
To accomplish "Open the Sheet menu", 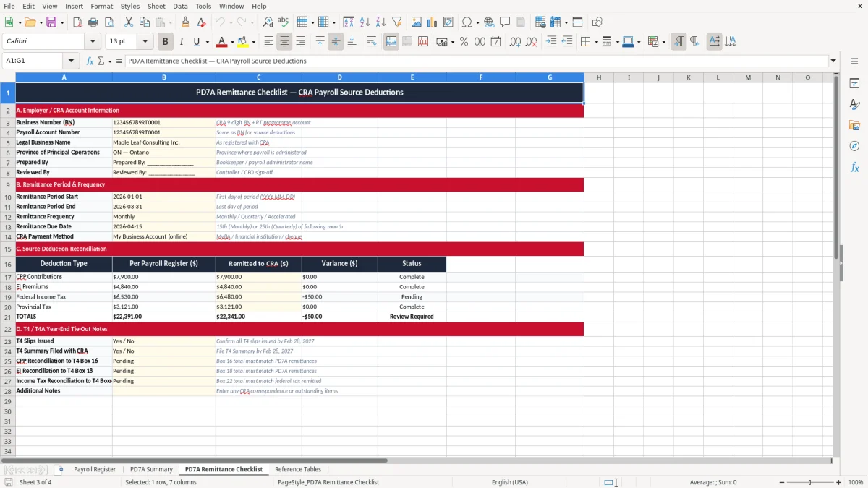I will tap(156, 6).
